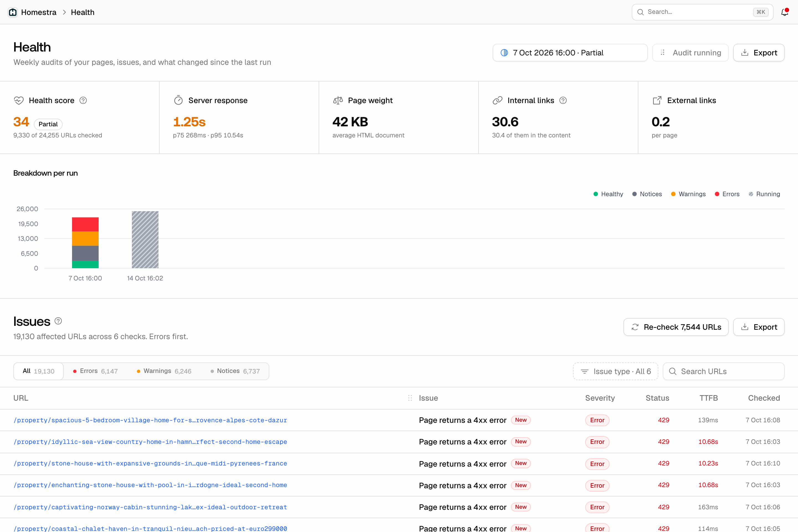Toggle the Healthy legend item

[x=608, y=194]
